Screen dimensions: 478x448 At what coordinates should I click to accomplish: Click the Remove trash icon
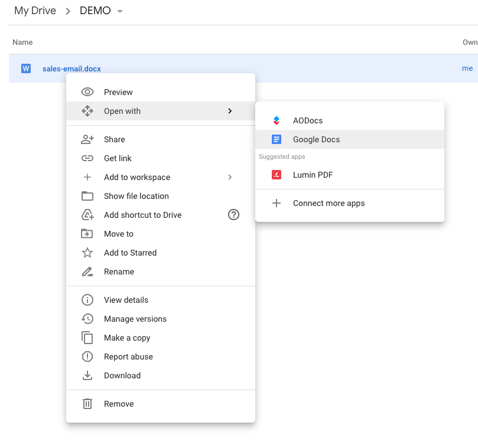(87, 404)
